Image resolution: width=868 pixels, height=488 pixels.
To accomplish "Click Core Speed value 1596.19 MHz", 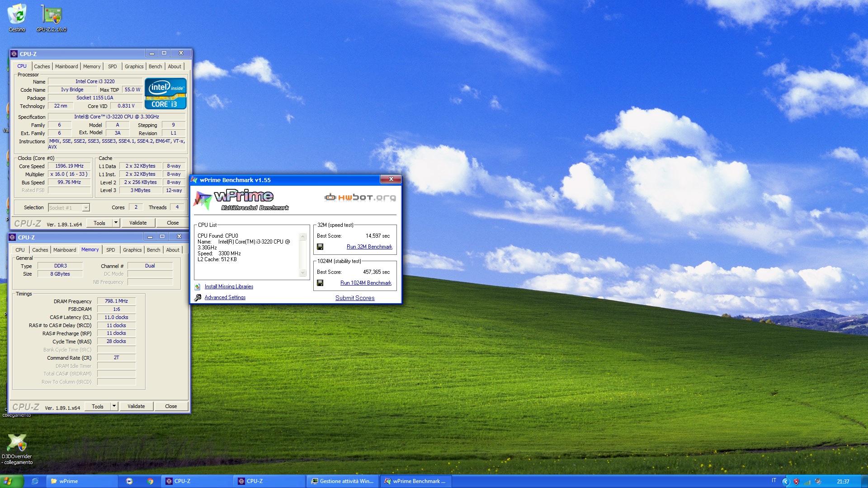I will pos(70,166).
